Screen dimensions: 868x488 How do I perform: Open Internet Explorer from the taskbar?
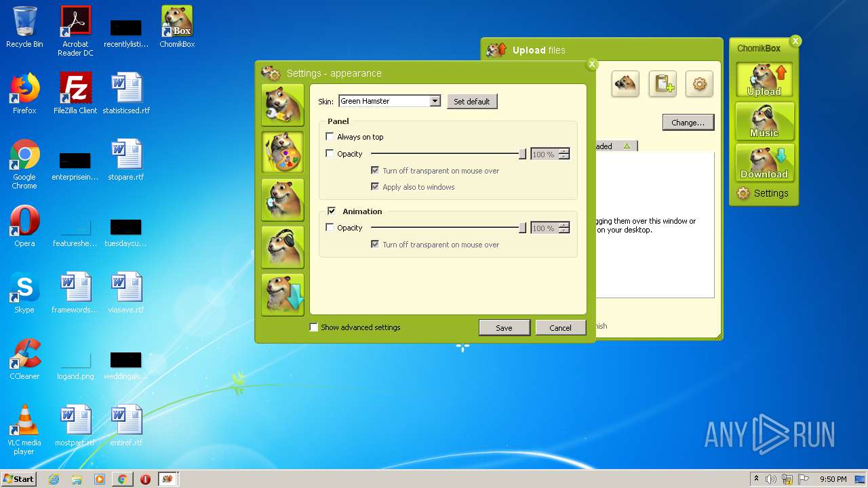click(x=54, y=479)
